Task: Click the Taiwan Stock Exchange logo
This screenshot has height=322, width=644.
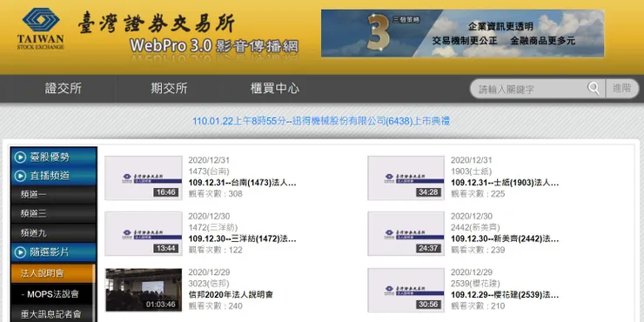Action: pos(41,29)
